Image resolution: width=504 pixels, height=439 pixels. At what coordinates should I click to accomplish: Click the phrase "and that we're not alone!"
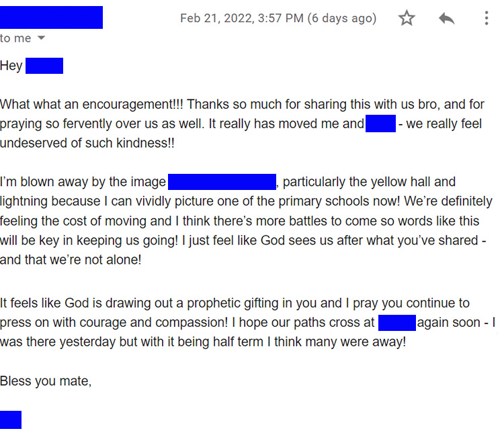coord(71,259)
